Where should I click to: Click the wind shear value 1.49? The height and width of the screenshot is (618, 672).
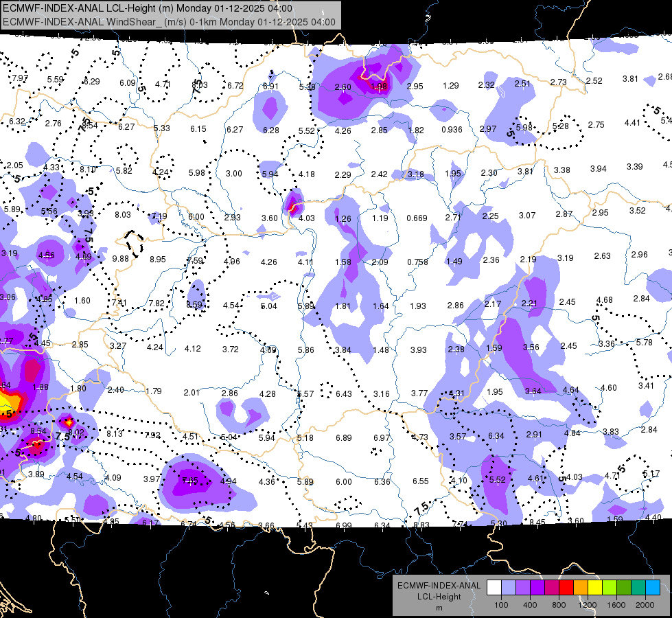click(x=454, y=261)
